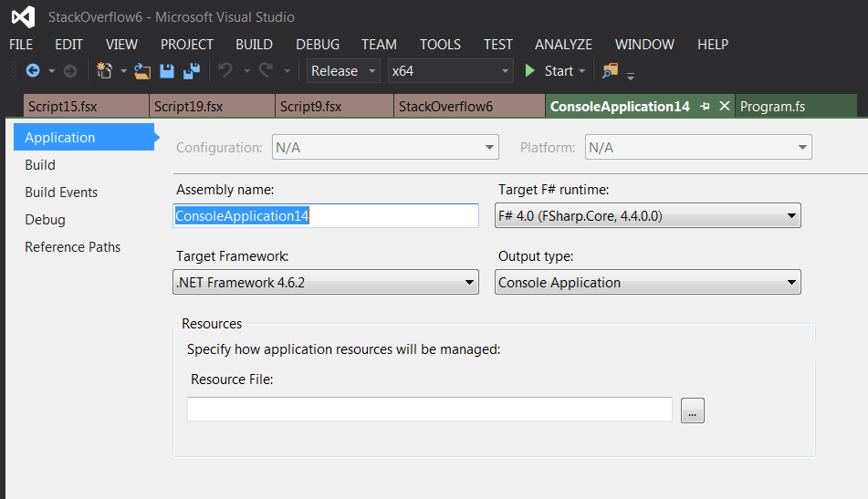This screenshot has width=868, height=499.
Task: Expand the Output type dropdown
Action: click(648, 283)
